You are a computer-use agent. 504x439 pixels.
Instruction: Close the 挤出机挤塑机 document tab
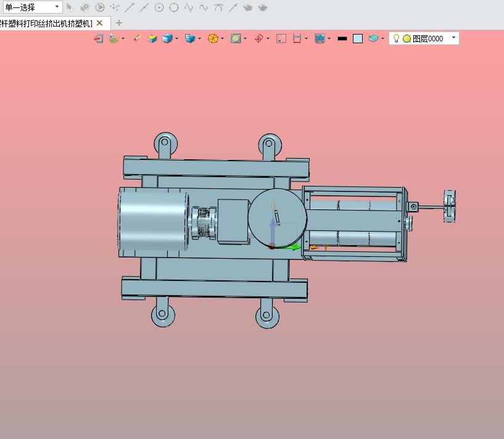(100, 23)
